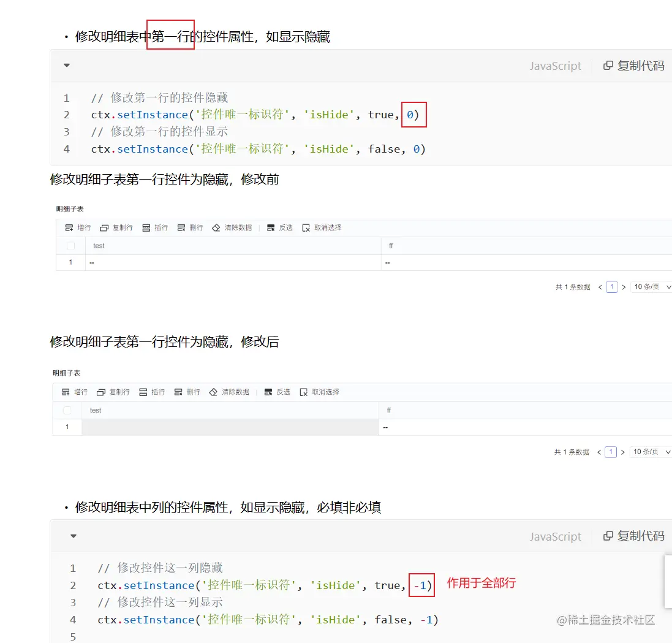Click the bullet text 修改明细表中列的控件属性
This screenshot has width=672, height=643.
[152, 508]
